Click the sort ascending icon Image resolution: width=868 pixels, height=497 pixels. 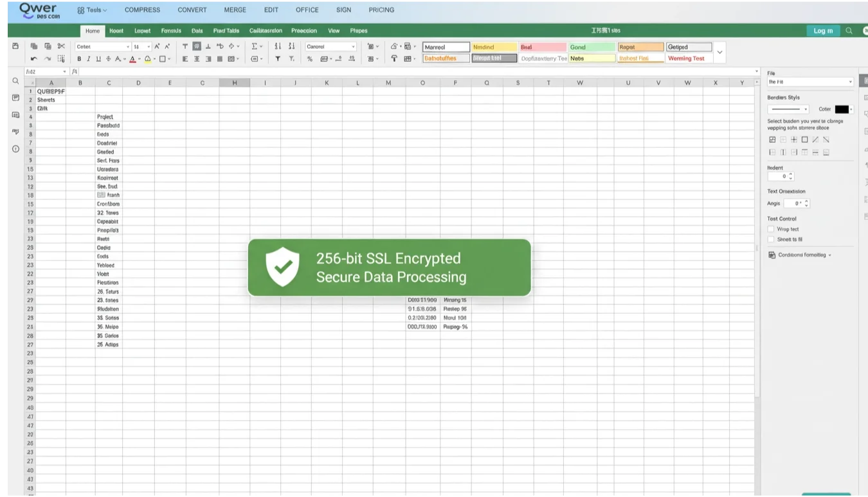[278, 46]
